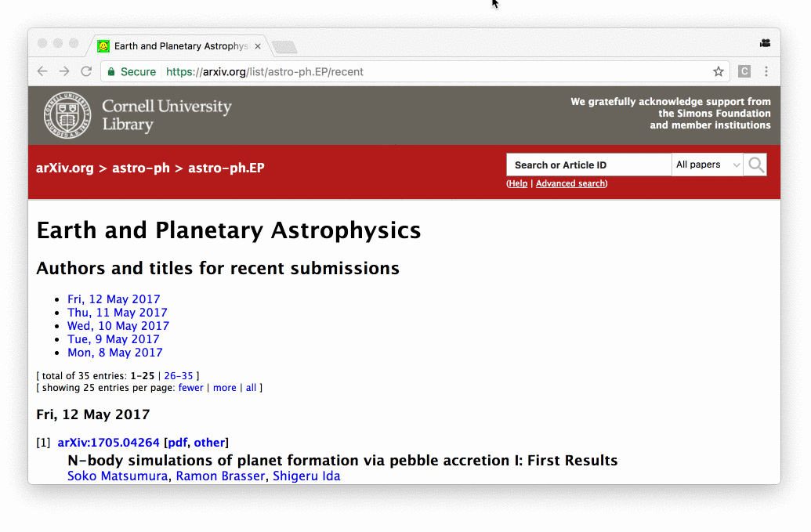This screenshot has width=811, height=532.
Task: Click the arxiv.org address bar URL
Action: pyautogui.click(x=264, y=72)
